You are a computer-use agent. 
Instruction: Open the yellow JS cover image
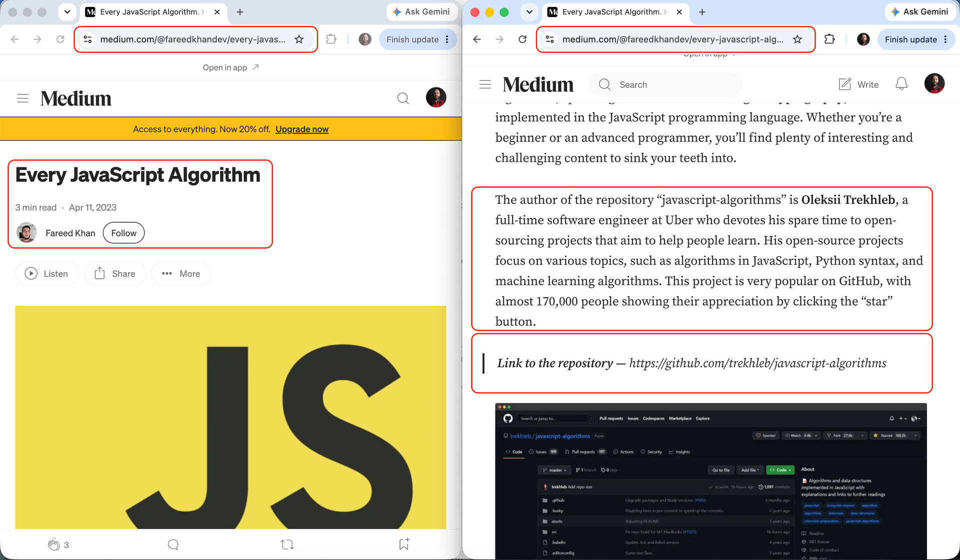pyautogui.click(x=230, y=417)
